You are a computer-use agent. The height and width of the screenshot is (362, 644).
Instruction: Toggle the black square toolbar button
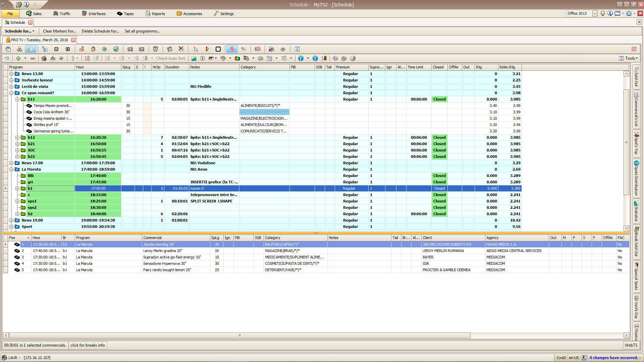218,49
